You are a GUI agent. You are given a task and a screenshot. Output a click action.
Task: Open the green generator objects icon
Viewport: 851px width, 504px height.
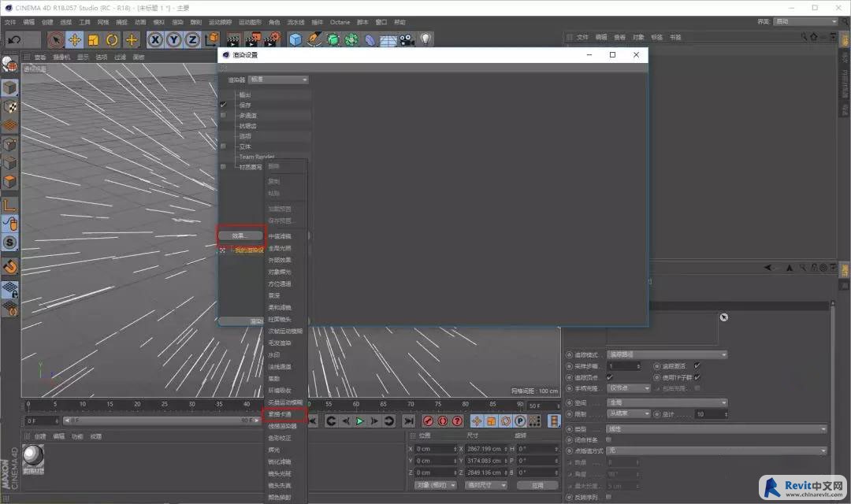pyautogui.click(x=333, y=39)
